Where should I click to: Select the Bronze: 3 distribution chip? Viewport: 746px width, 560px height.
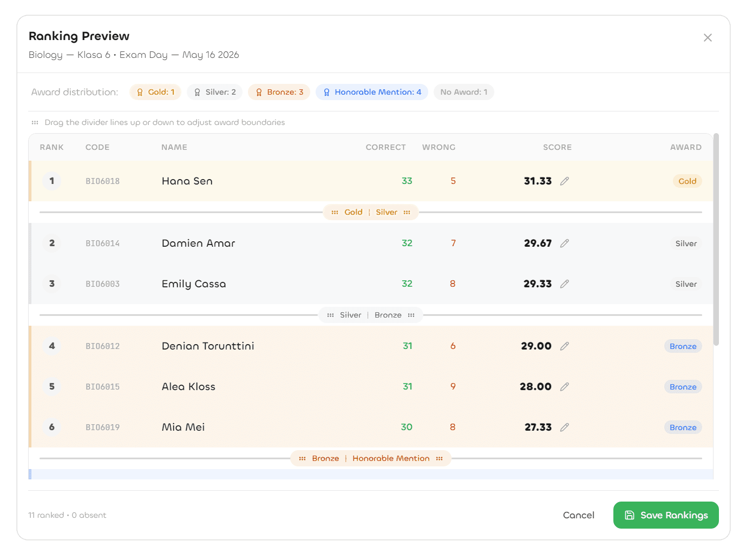(x=279, y=92)
